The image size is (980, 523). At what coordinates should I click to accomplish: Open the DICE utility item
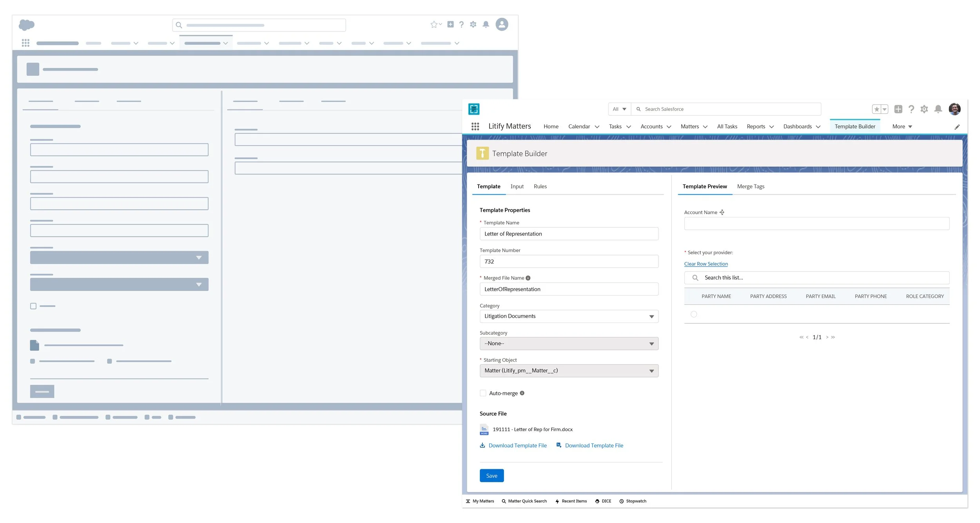603,501
